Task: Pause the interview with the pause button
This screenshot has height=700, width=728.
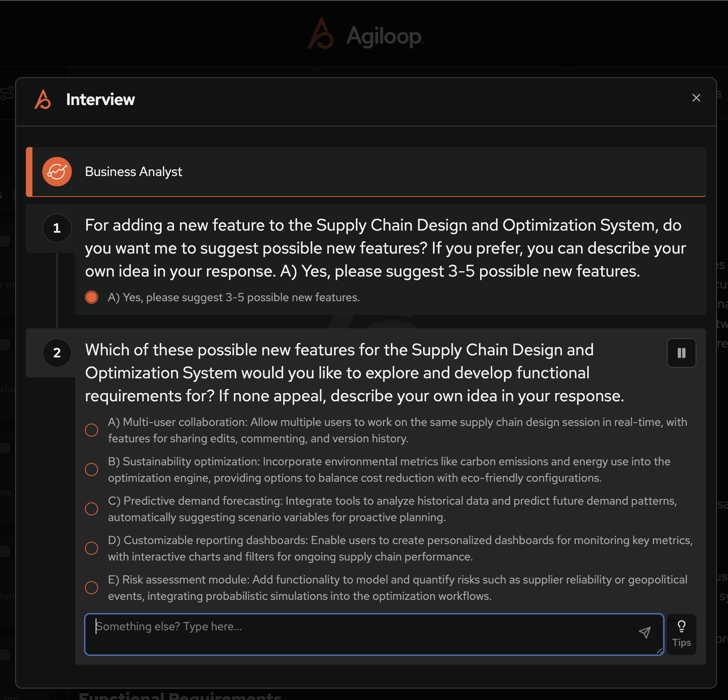Action: click(x=681, y=353)
